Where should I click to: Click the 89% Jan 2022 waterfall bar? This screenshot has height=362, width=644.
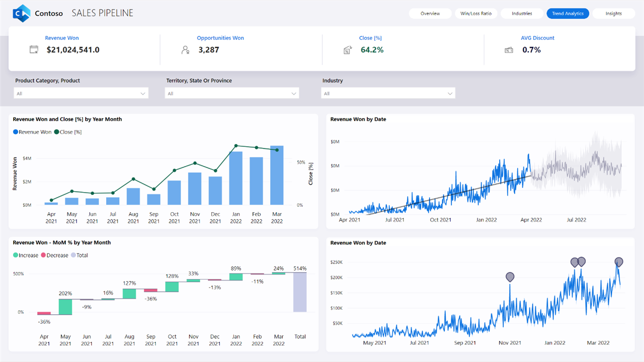tap(236, 277)
